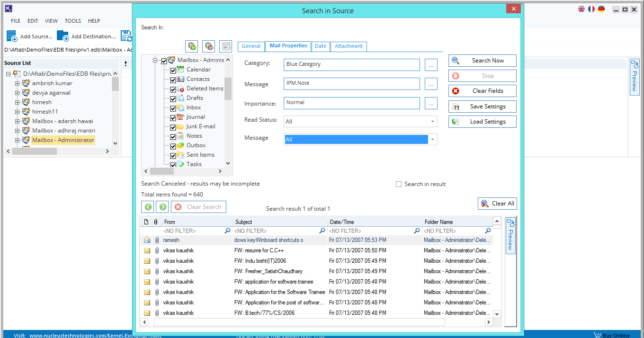Screen dimensions: 644x338
Task: Switch to the Attachment tab
Action: [349, 46]
